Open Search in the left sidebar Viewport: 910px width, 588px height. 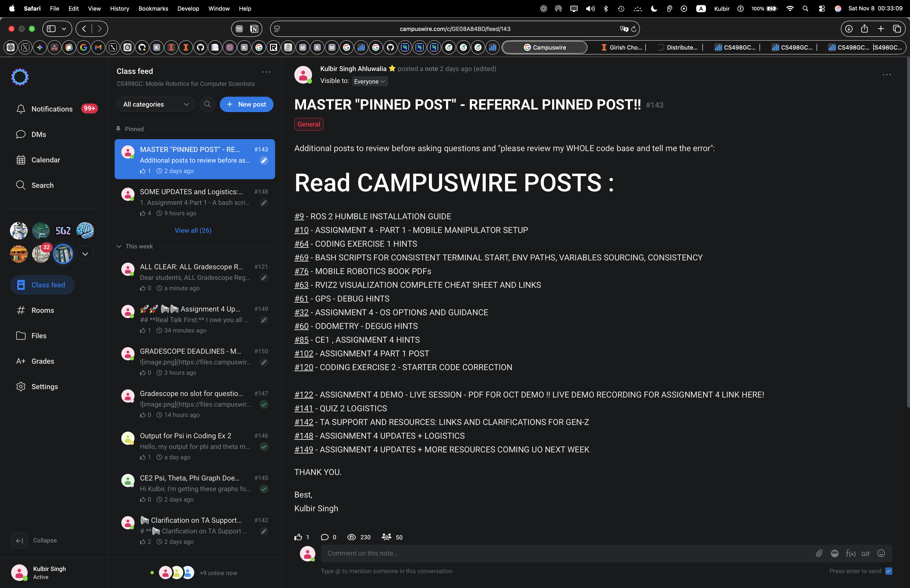click(35, 185)
